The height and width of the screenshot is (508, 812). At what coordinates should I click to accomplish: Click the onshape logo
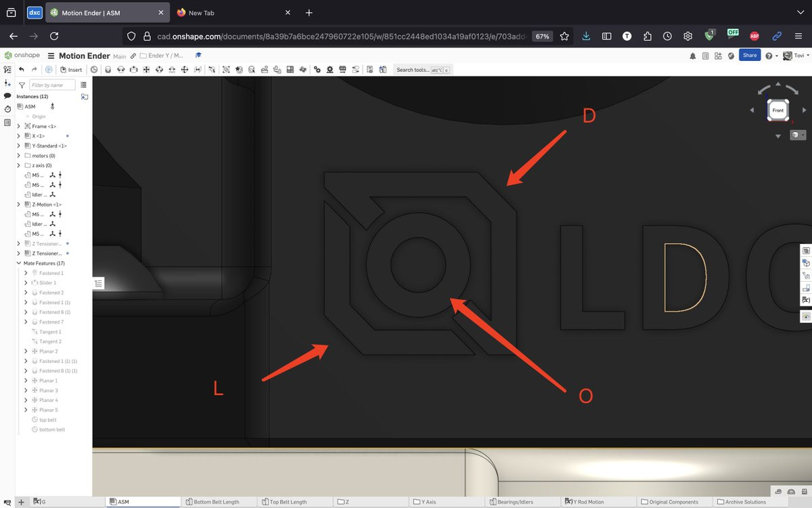click(x=22, y=56)
